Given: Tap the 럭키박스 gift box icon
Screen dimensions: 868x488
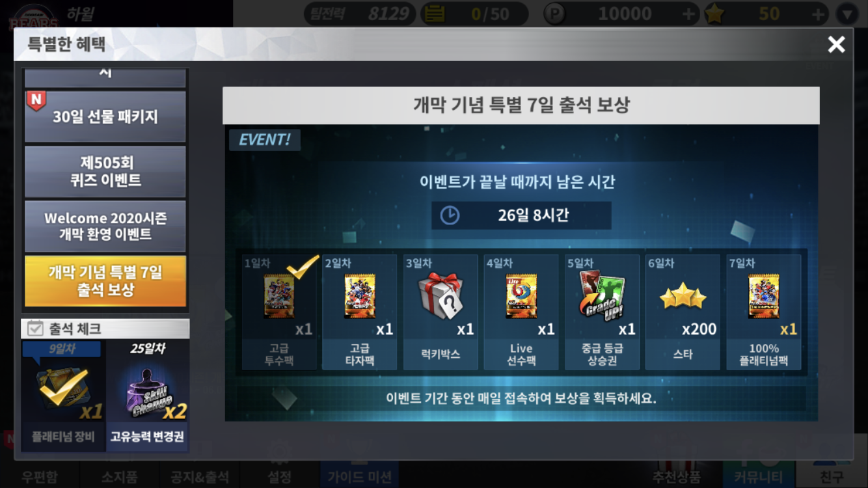Looking at the screenshot, I should click(x=440, y=296).
